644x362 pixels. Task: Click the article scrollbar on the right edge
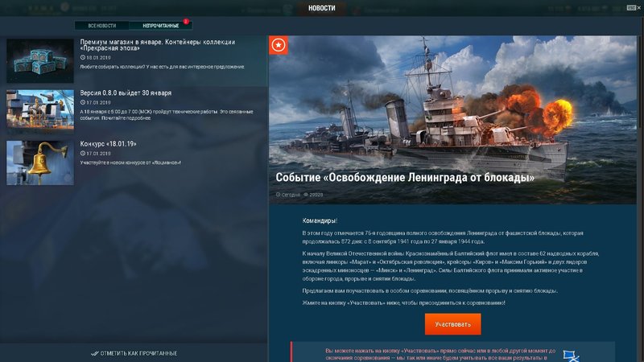(x=640, y=82)
